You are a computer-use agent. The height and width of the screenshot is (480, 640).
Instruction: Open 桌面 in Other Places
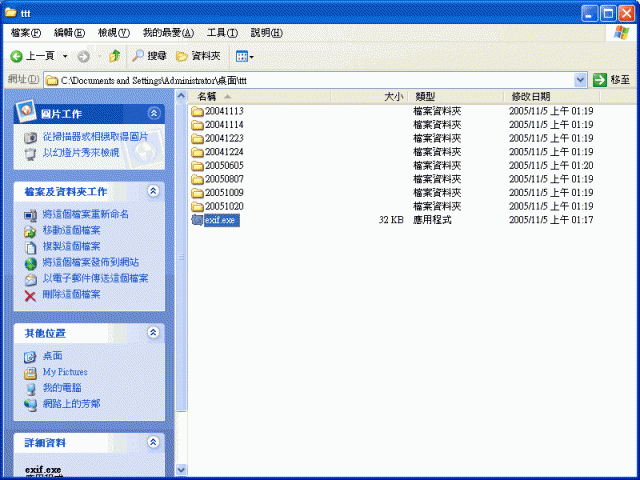tap(52, 356)
